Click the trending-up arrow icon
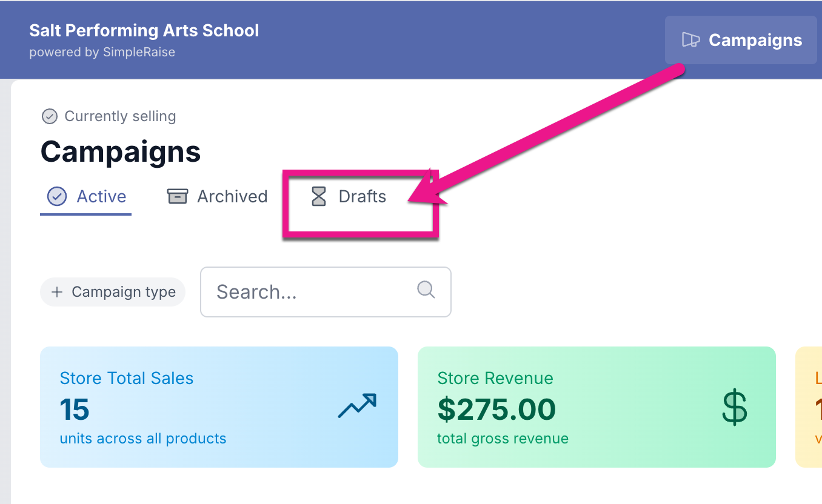Image resolution: width=822 pixels, height=504 pixels. tap(357, 406)
